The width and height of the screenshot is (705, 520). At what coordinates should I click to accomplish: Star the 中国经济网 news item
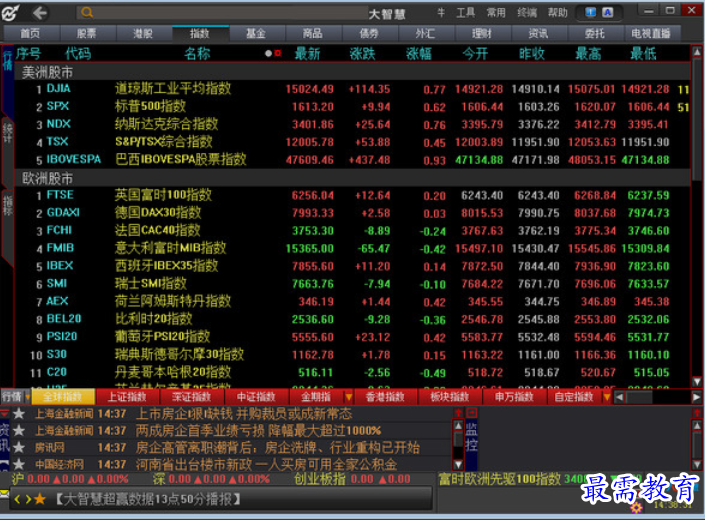click(19, 464)
